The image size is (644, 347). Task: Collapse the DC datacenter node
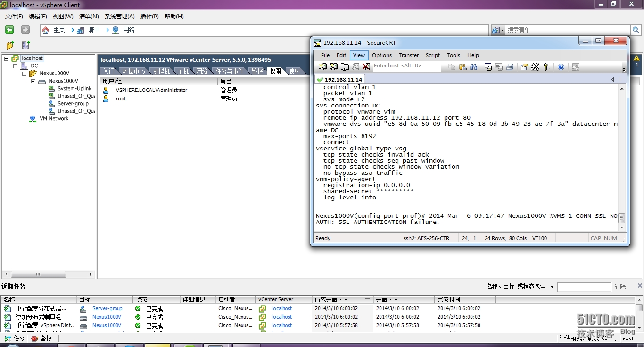(x=15, y=66)
